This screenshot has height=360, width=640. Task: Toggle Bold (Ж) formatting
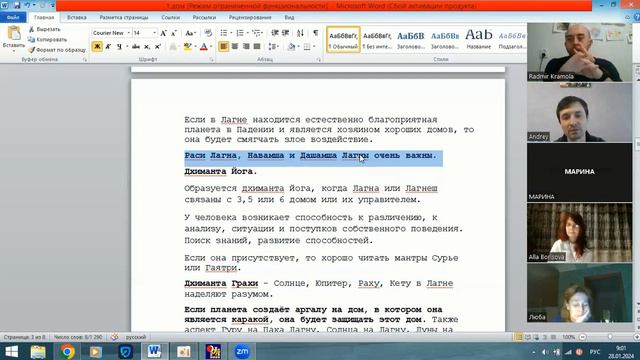tap(97, 47)
